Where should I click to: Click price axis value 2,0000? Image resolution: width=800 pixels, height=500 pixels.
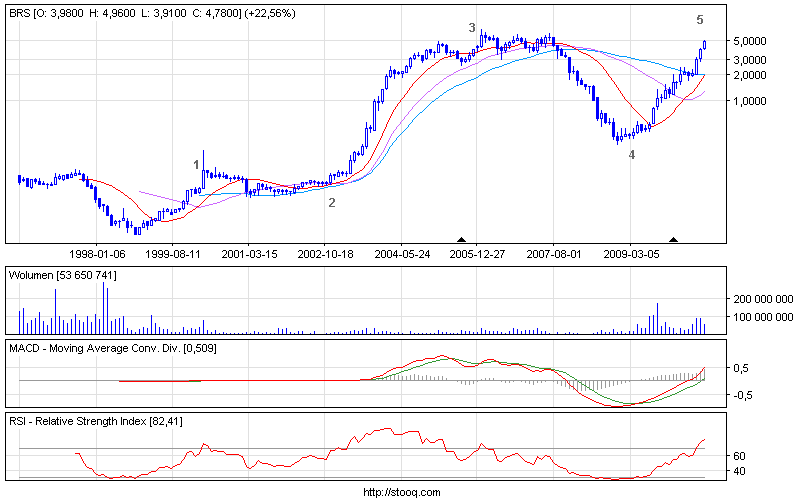pos(750,75)
